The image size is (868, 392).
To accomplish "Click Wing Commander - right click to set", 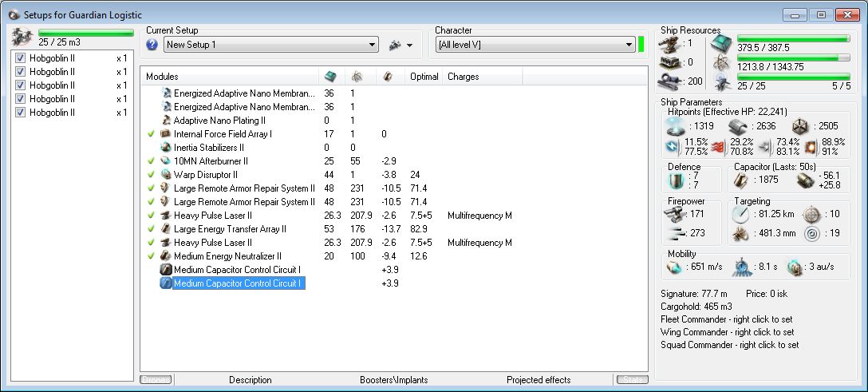I will tap(728, 332).
